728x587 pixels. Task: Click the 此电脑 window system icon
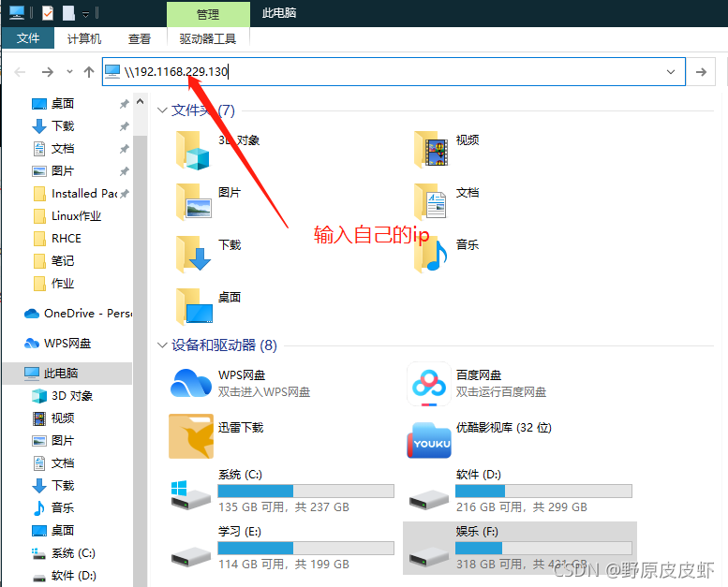pos(17,12)
